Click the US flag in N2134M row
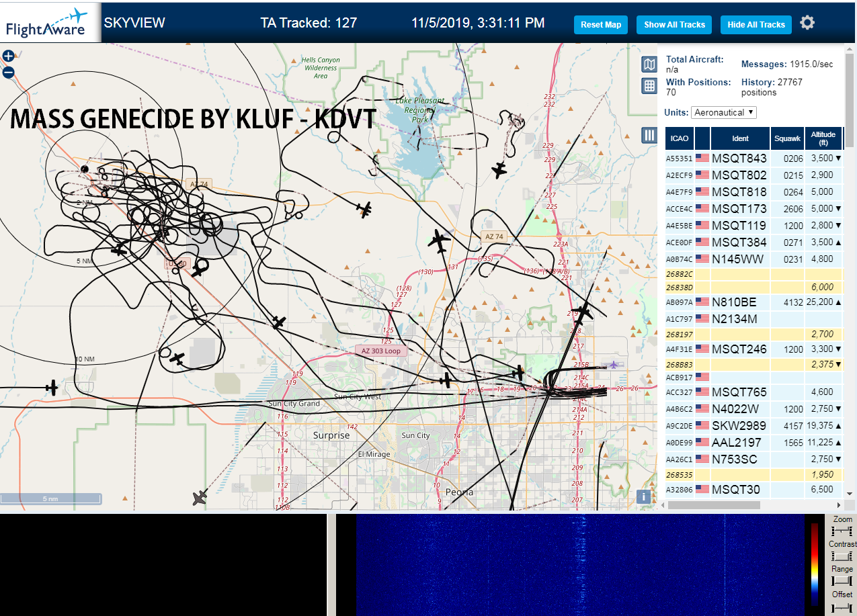Screen dimensions: 857x616 [x=702, y=319]
